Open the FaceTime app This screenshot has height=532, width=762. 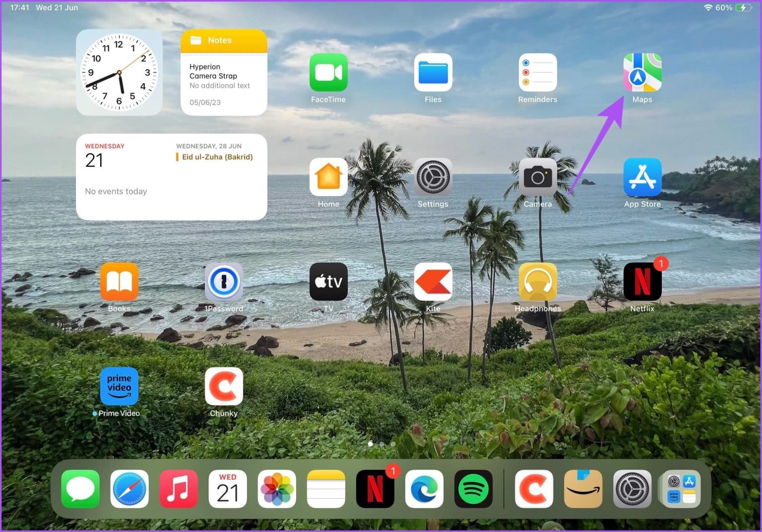[328, 72]
